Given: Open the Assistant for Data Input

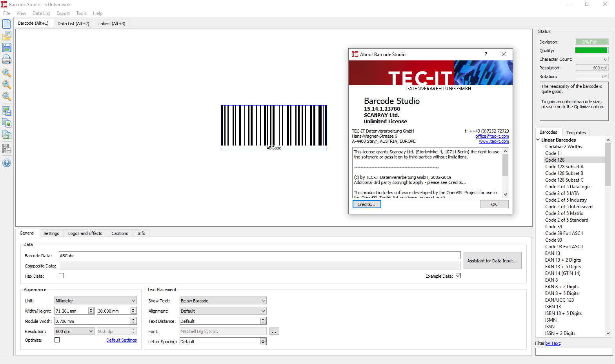Looking at the screenshot, I should point(492,260).
